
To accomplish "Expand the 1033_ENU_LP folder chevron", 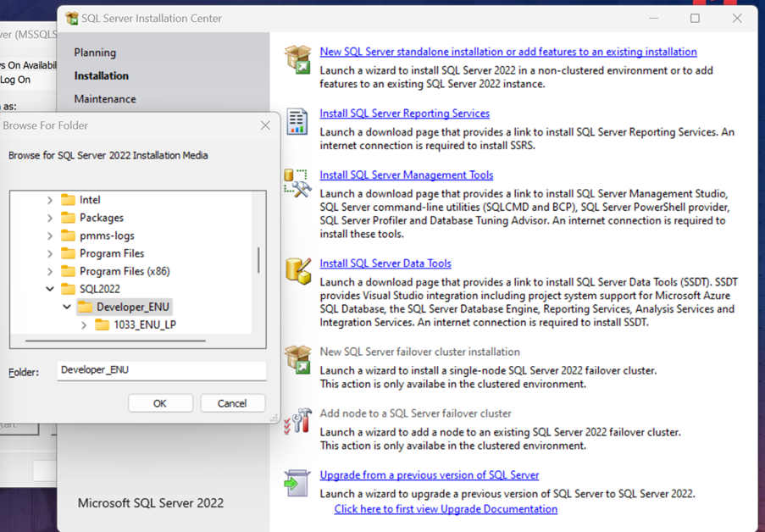I will pos(84,324).
